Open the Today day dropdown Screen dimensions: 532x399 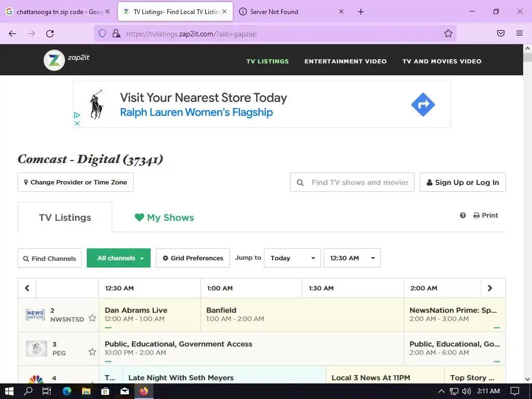(x=292, y=258)
